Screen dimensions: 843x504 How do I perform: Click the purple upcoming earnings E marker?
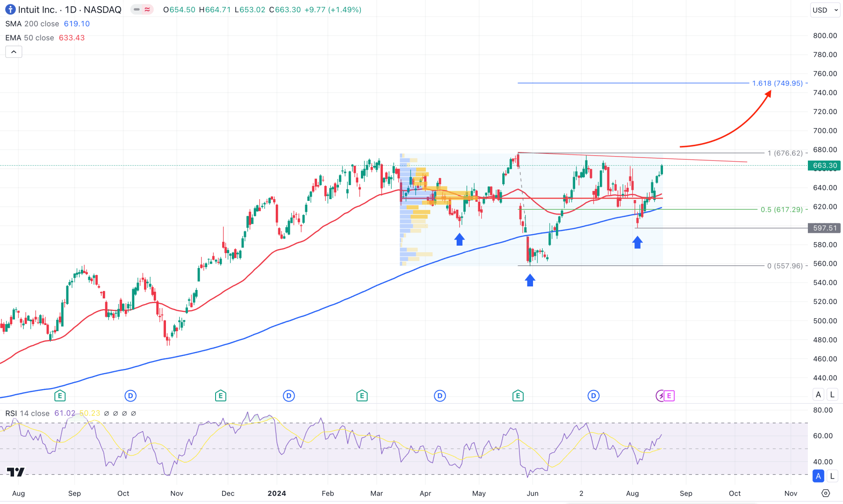[669, 396]
